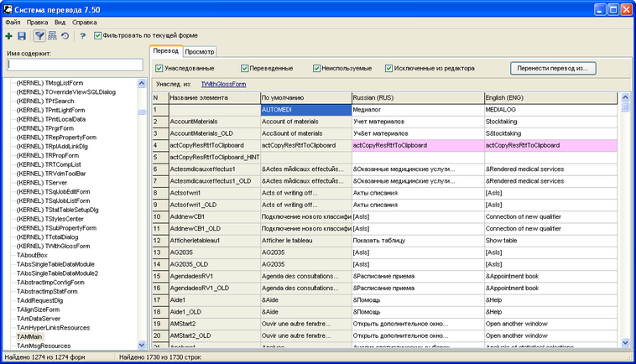Image resolution: width=636 pixels, height=364 pixels.
Task: Click the selected 'AUTOMEDI' cell
Action: click(305, 110)
